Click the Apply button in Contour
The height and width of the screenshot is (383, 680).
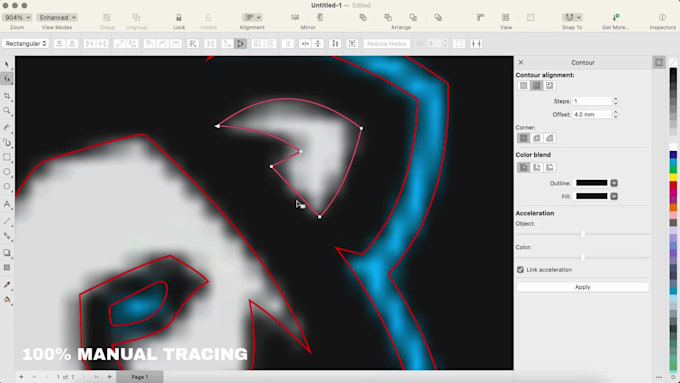click(x=583, y=287)
